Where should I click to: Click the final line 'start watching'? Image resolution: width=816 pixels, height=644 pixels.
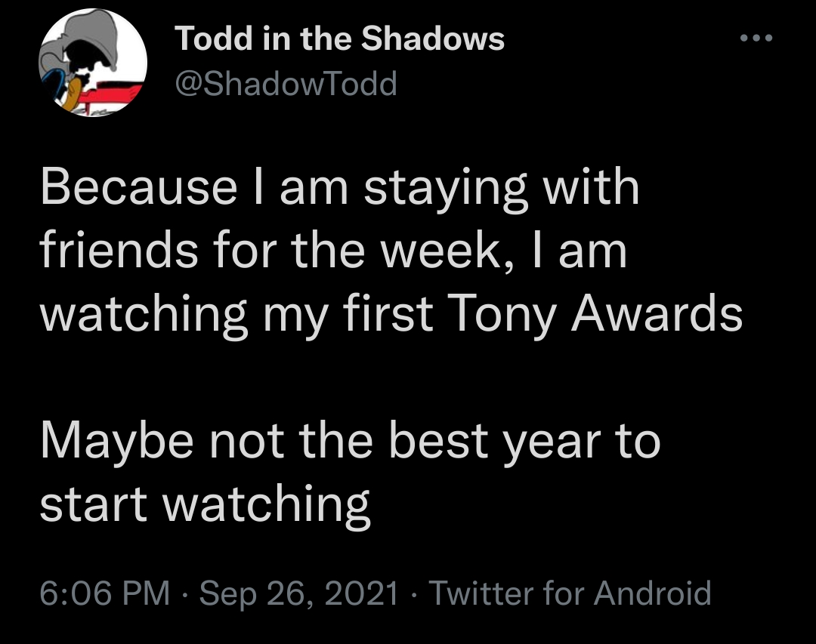(x=205, y=504)
